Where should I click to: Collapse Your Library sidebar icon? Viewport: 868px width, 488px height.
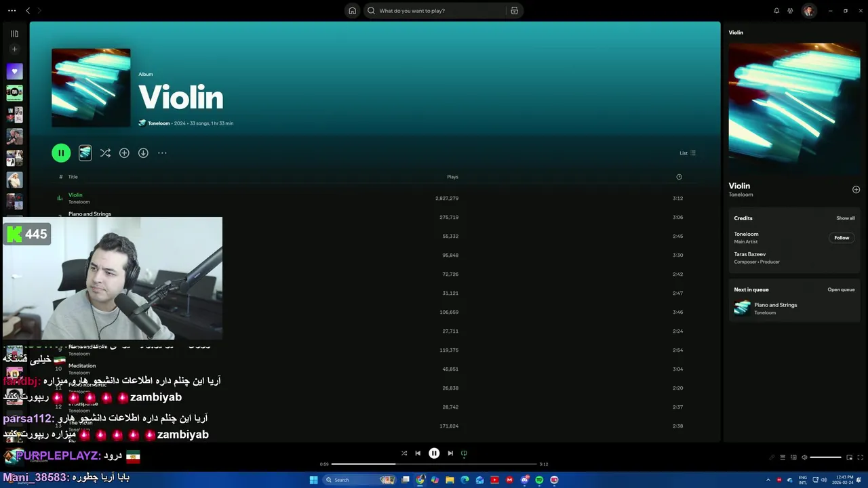[14, 33]
